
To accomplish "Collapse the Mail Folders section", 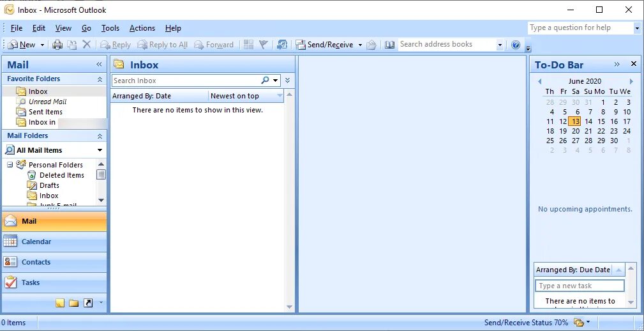I will click(x=100, y=135).
